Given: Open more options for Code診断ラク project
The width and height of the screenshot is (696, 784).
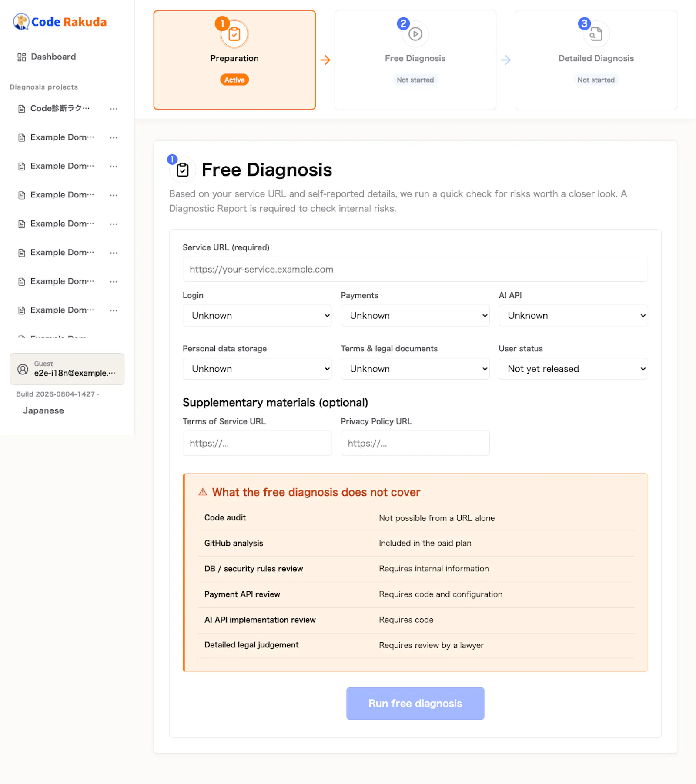Looking at the screenshot, I should (x=114, y=109).
